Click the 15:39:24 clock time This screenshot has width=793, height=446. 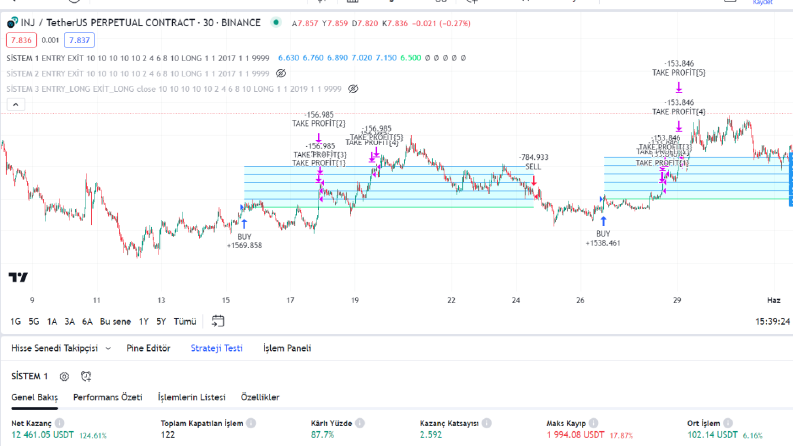[772, 321]
